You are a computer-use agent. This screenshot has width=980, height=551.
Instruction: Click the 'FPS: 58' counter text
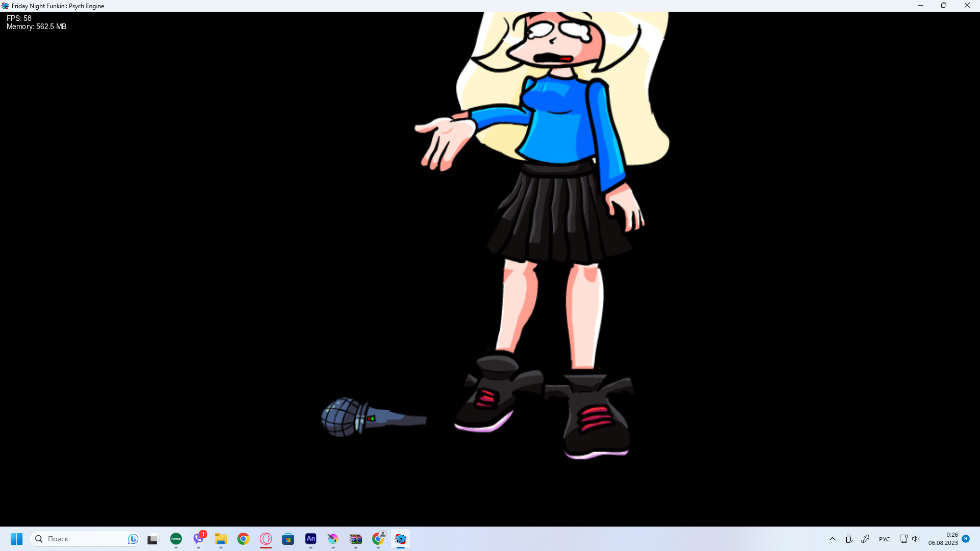(19, 18)
